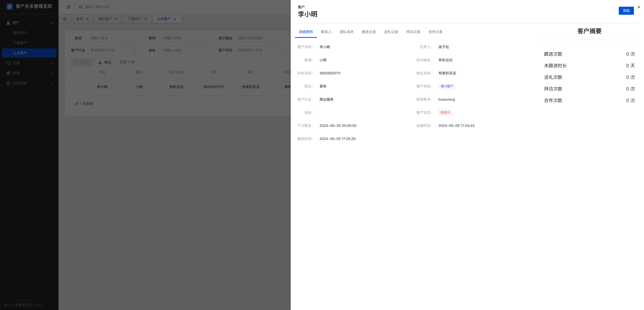644x310 pixels.
Task: Close the customer detail drawer
Action: [639, 7]
